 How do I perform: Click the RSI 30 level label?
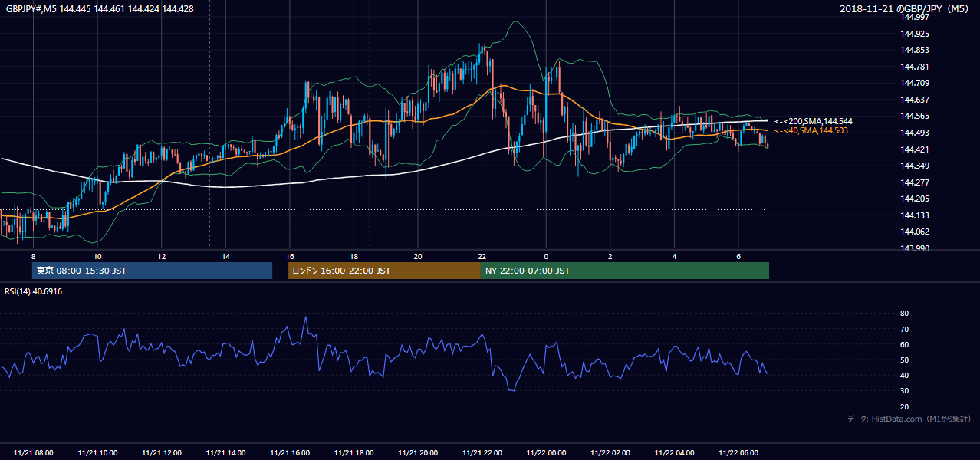click(x=904, y=391)
